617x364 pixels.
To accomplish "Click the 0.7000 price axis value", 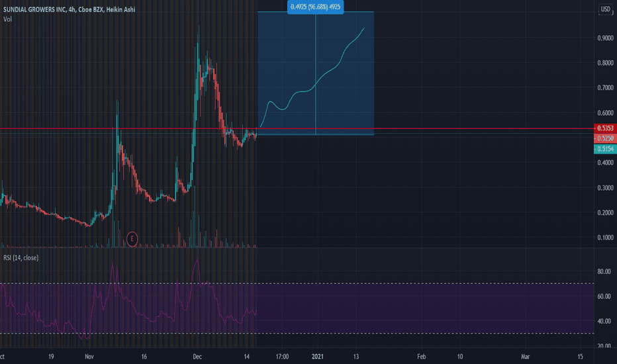I will 605,88.
